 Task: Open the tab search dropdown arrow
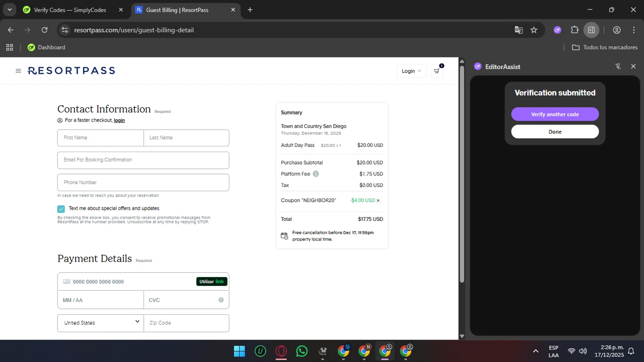tap(9, 9)
